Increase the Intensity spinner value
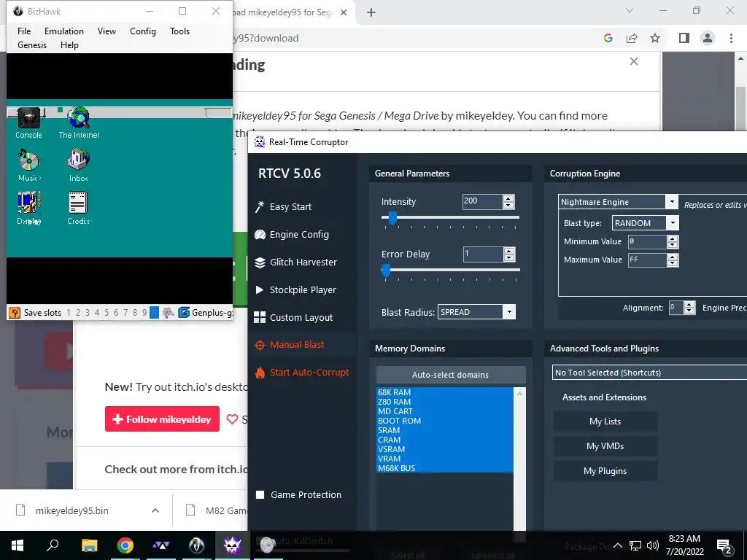747x560 pixels. 508,198
